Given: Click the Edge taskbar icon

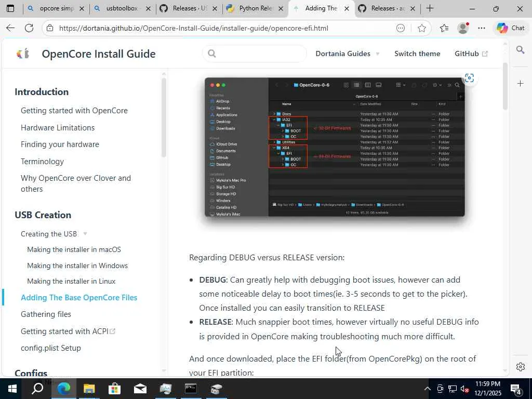Looking at the screenshot, I should click(63, 389).
